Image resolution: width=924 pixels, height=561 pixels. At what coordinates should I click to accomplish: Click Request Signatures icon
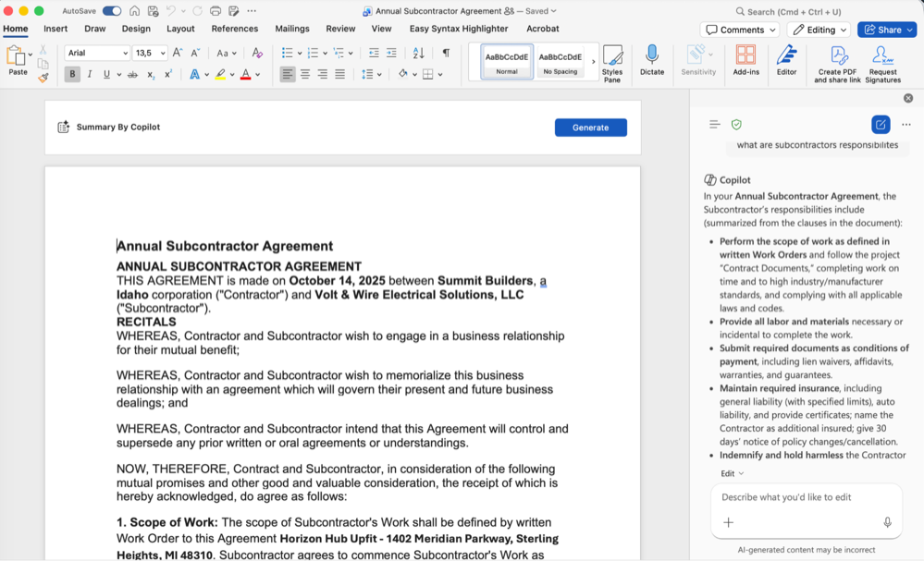tap(882, 64)
